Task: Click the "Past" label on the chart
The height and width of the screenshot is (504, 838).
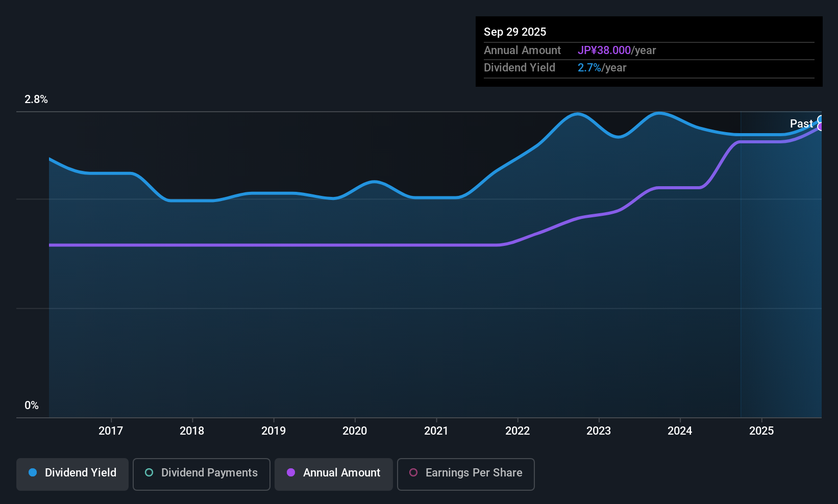Action: (801, 123)
